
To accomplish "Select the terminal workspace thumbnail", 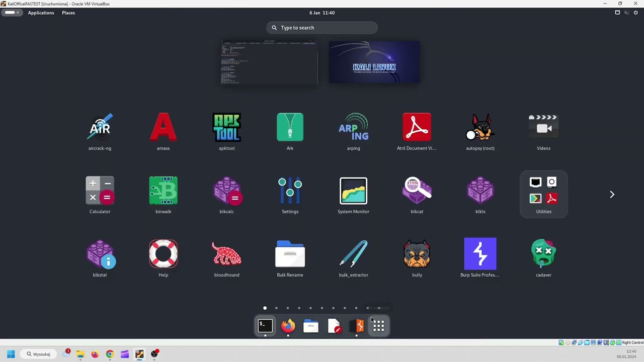I will pos(269,62).
